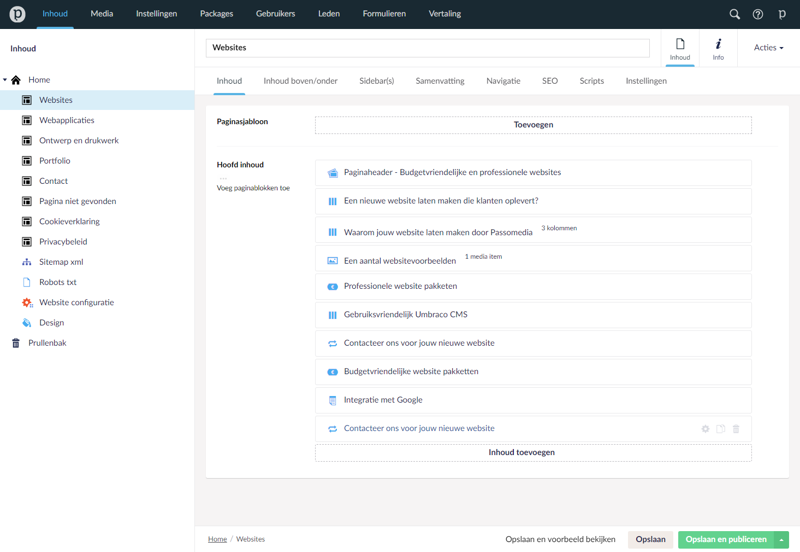Screen dimensions: 800x552
Task: Select Website configuratie in the tree
Action: pos(76,302)
